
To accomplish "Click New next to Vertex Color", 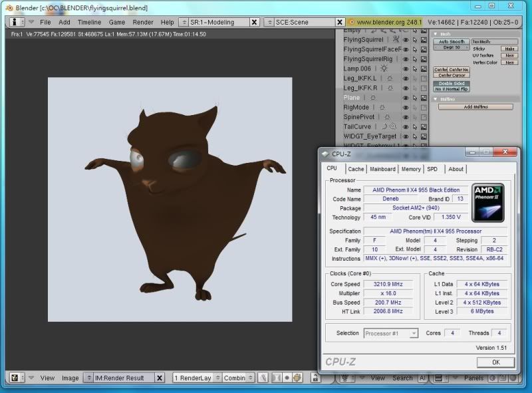I will (509, 63).
